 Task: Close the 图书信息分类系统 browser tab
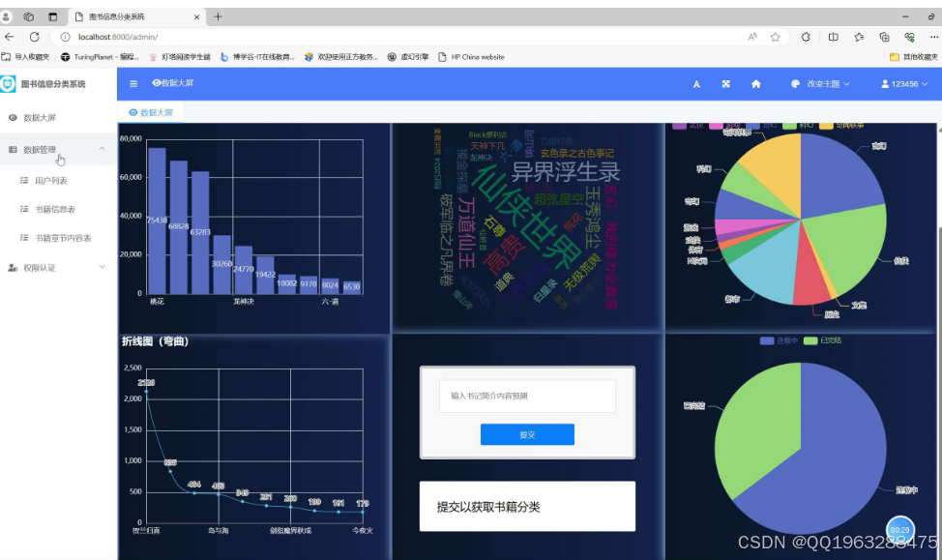196,16
